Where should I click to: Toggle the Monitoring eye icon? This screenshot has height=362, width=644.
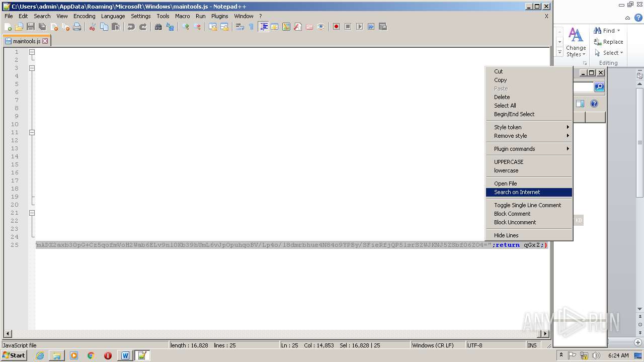(321, 27)
